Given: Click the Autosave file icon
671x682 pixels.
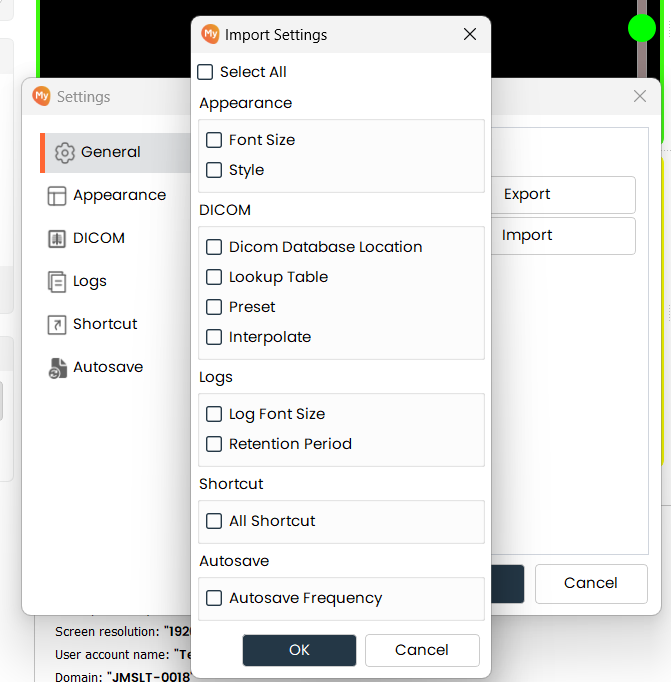Looking at the screenshot, I should pyautogui.click(x=57, y=368).
